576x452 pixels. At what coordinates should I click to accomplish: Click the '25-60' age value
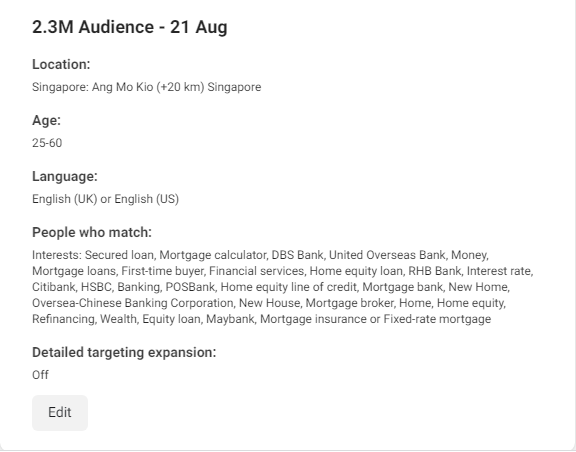click(47, 143)
